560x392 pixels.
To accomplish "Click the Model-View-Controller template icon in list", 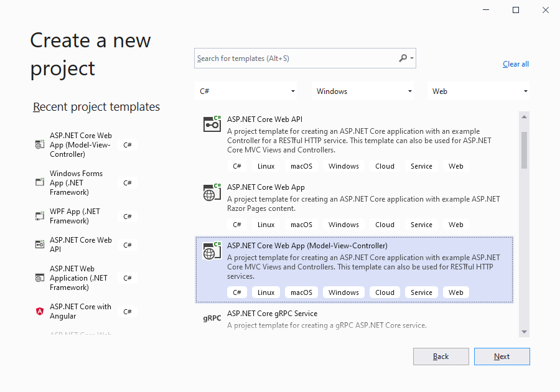I will click(212, 251).
